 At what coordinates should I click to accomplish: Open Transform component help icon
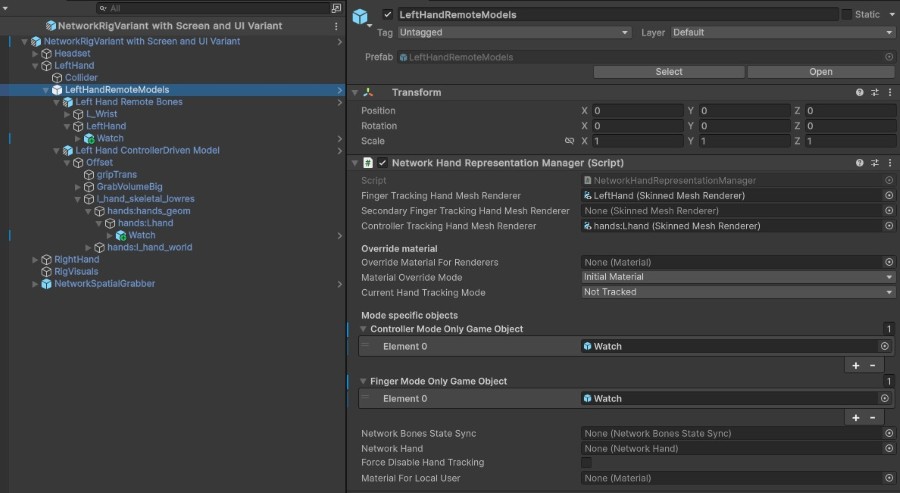[x=859, y=92]
